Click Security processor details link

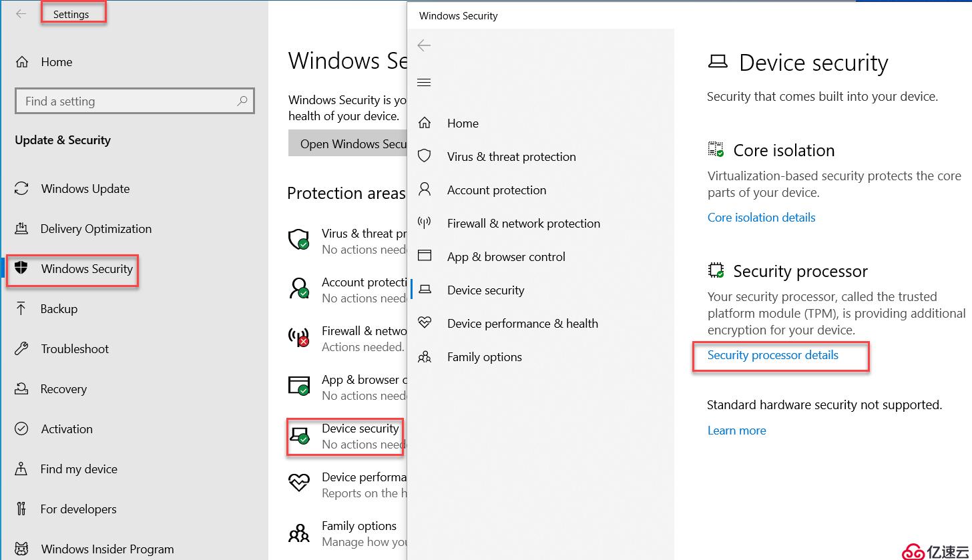click(x=772, y=355)
